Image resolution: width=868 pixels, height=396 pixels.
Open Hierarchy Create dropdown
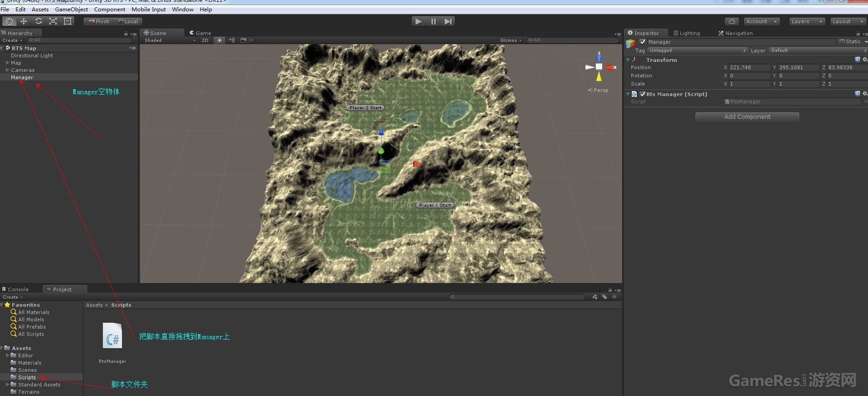tap(12, 40)
